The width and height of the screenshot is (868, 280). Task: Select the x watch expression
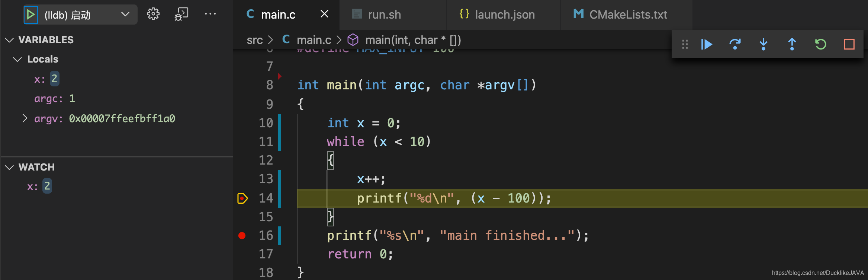[x=116, y=186]
